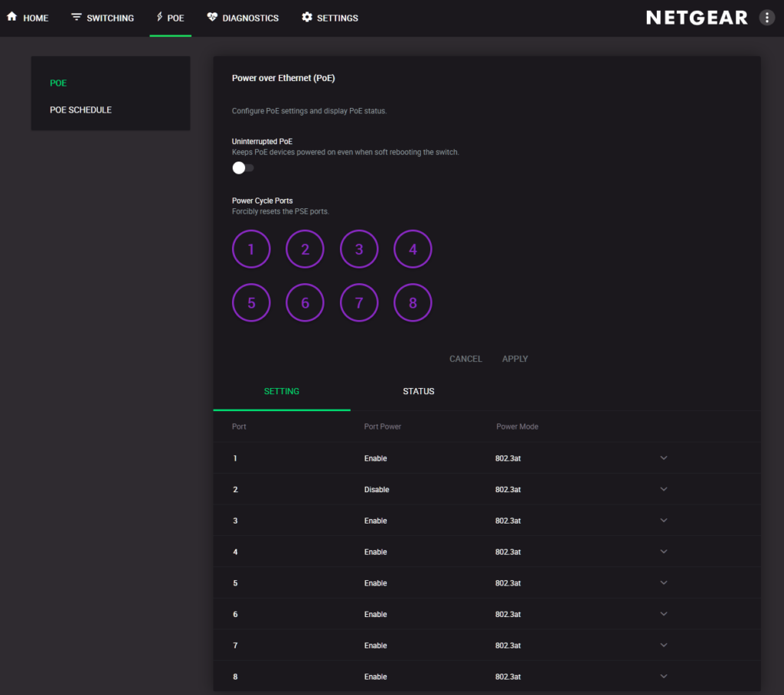This screenshot has height=695, width=784.
Task: Open the three-dot menu beside NETGEAR
Action: coord(766,18)
